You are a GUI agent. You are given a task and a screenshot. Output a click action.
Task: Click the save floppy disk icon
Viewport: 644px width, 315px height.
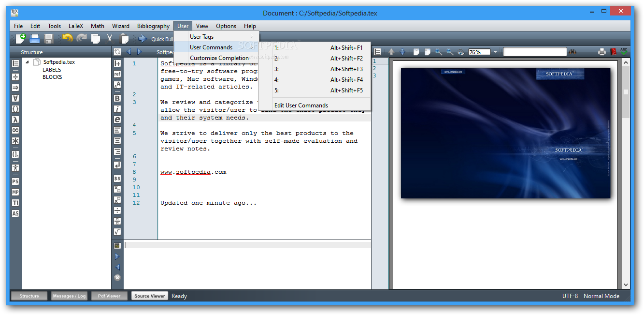click(49, 39)
